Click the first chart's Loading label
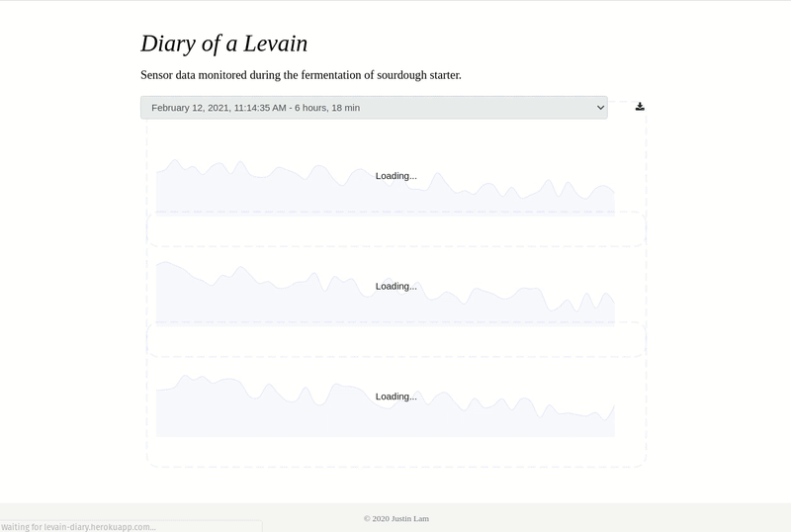Image resolution: width=791 pixels, height=532 pixels. tap(395, 176)
